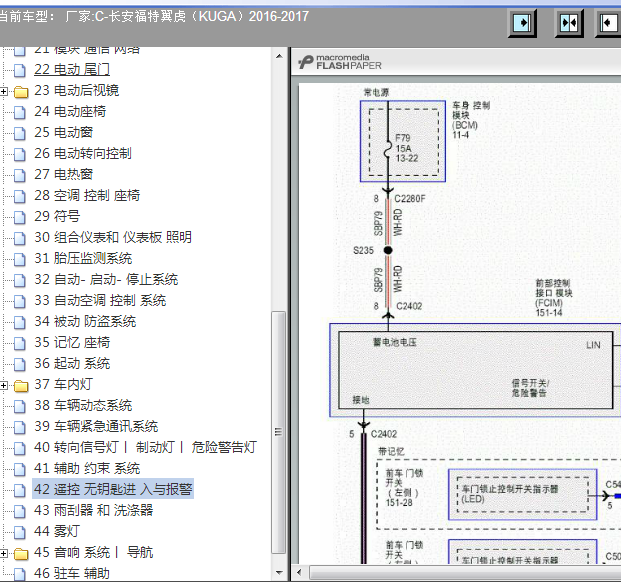Open 33 自动空调 控制 系统 diagram
This screenshot has height=582, width=621.
click(x=100, y=300)
